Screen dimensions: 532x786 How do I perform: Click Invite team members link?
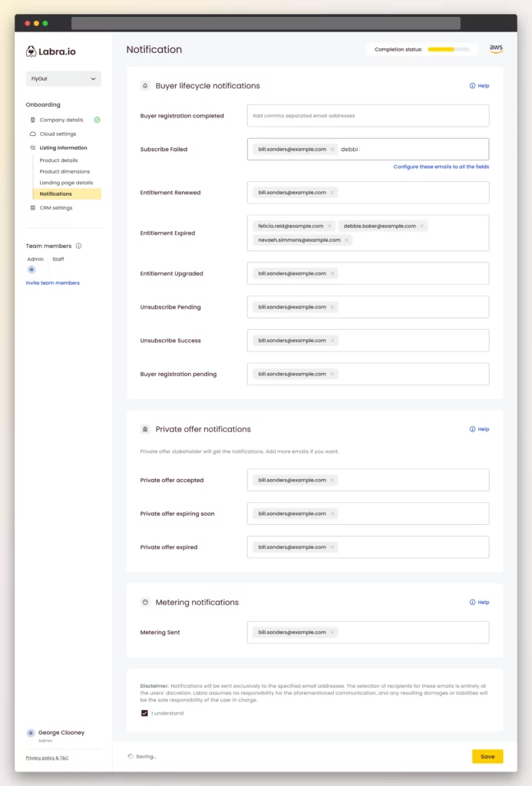(x=53, y=282)
